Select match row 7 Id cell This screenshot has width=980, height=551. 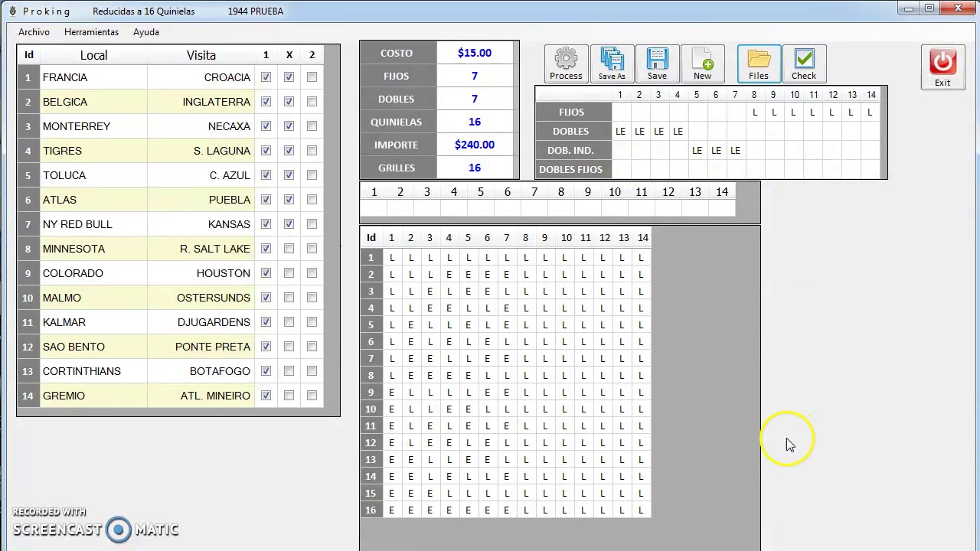pos(28,224)
